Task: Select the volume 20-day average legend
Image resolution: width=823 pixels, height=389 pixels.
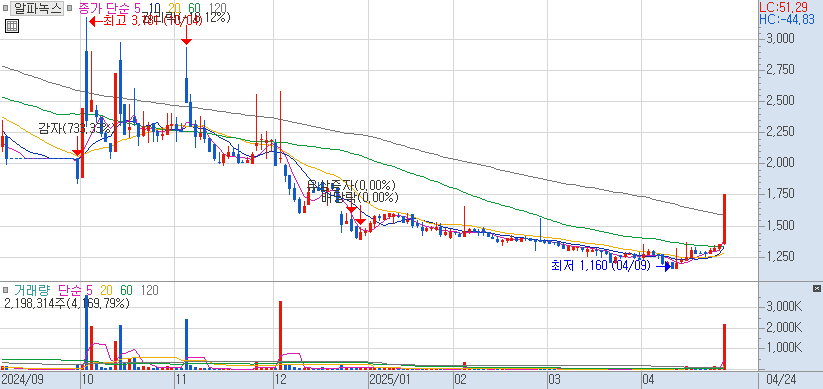Action: coord(107,290)
